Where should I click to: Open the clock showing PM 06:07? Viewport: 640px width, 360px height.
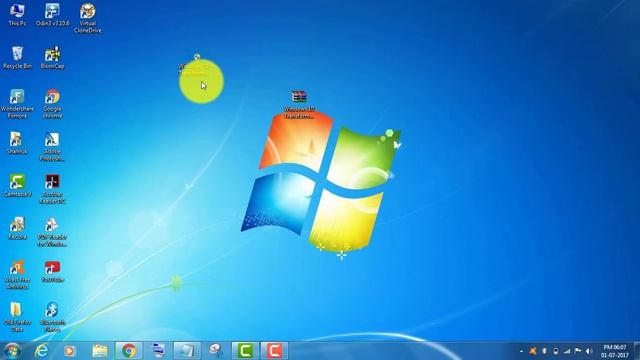click(x=615, y=351)
